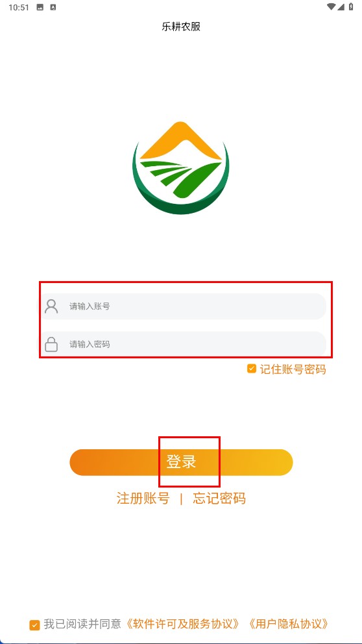Tap the padlock icon in password field
Image resolution: width=362 pixels, height=644 pixels.
(x=51, y=344)
